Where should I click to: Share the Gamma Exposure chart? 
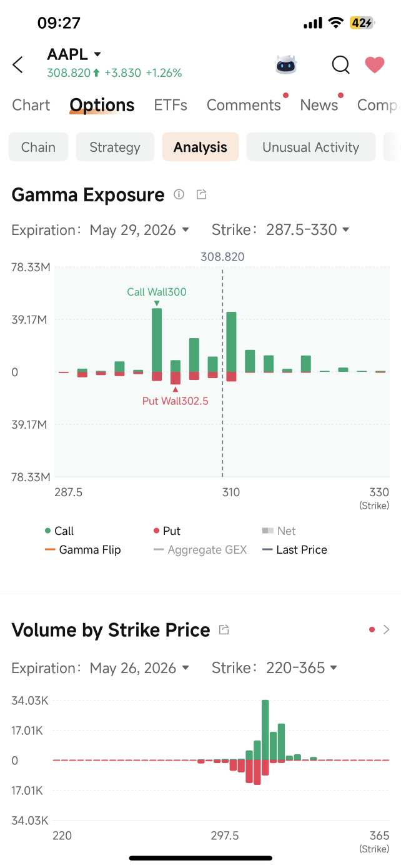pos(201,194)
